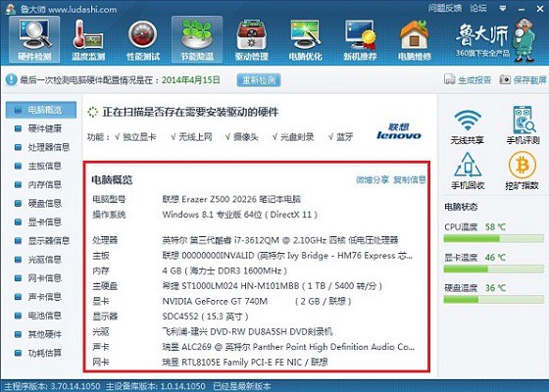Open 电脑优化 PC optimization

pyautogui.click(x=305, y=39)
